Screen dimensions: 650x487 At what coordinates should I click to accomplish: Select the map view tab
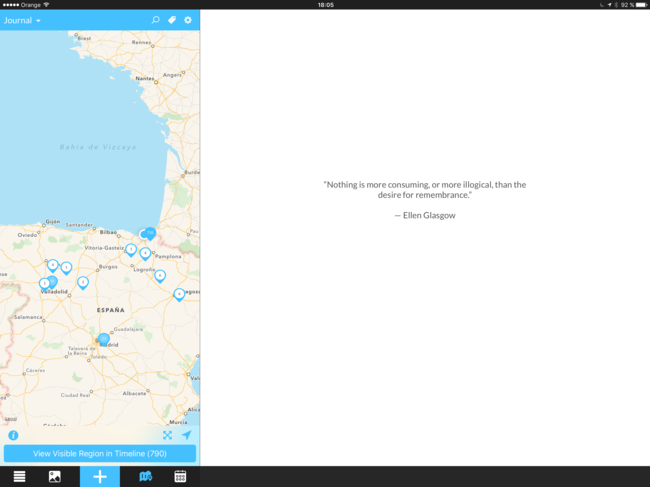(x=146, y=477)
